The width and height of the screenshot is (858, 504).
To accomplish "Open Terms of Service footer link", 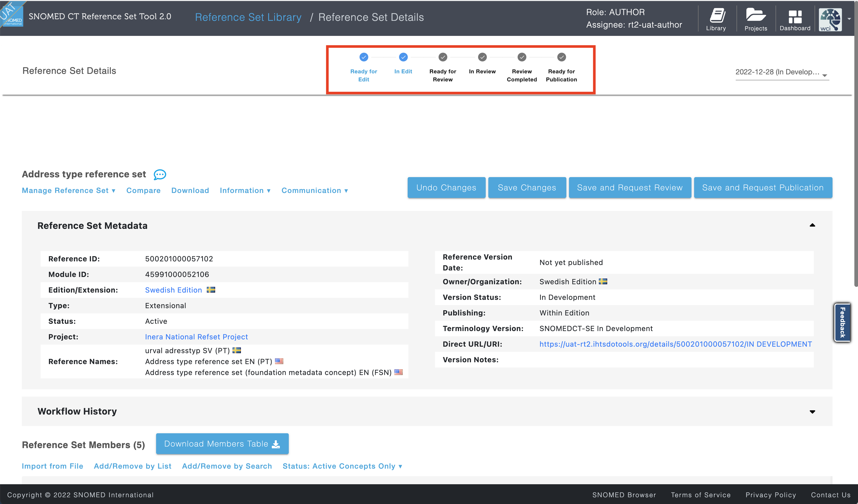I will 700,495.
